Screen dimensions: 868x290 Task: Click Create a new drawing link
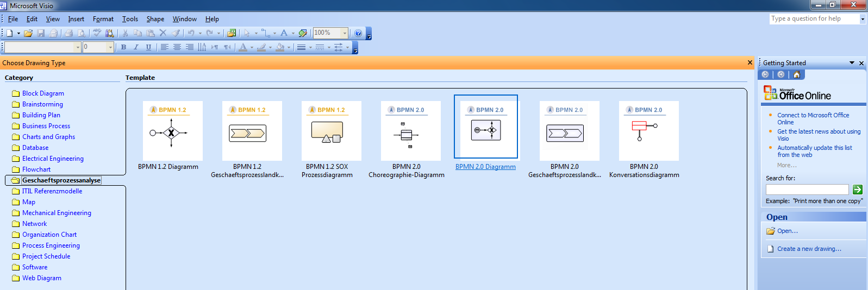pyautogui.click(x=809, y=249)
